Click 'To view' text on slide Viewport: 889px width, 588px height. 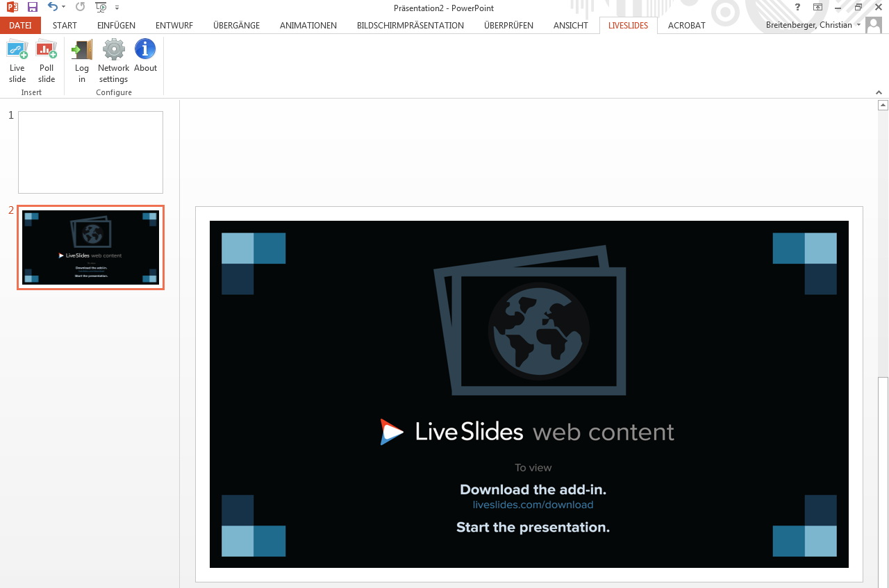tap(533, 468)
